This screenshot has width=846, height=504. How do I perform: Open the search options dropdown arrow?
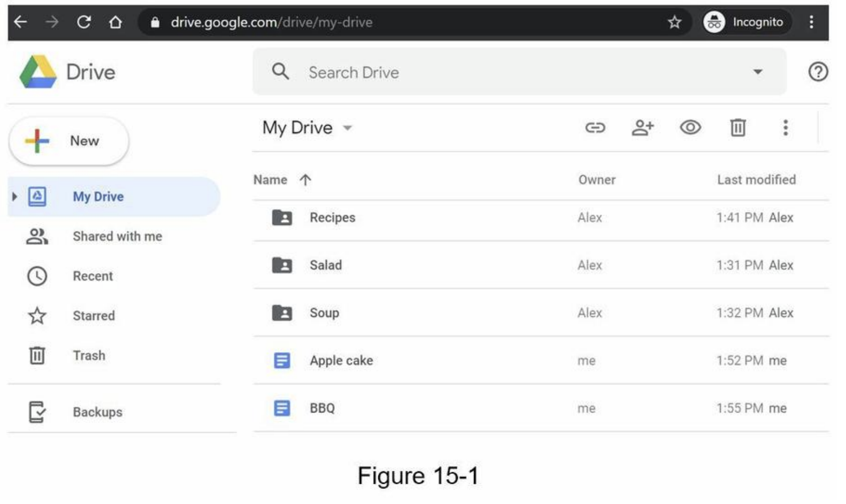point(758,72)
